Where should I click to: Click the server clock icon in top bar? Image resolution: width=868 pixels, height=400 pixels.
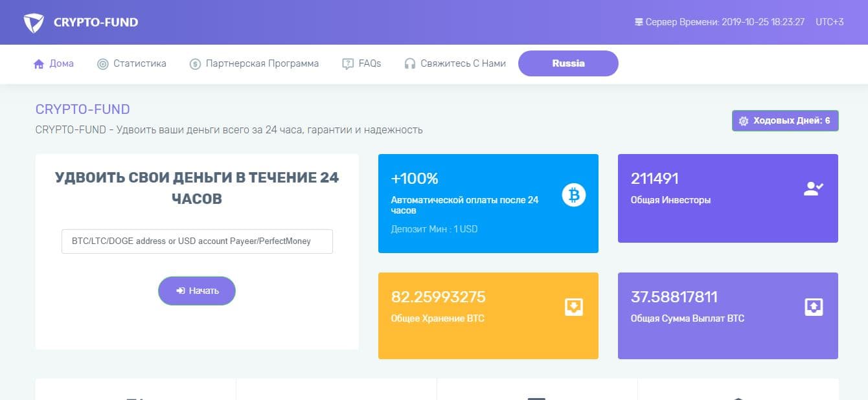click(x=638, y=21)
